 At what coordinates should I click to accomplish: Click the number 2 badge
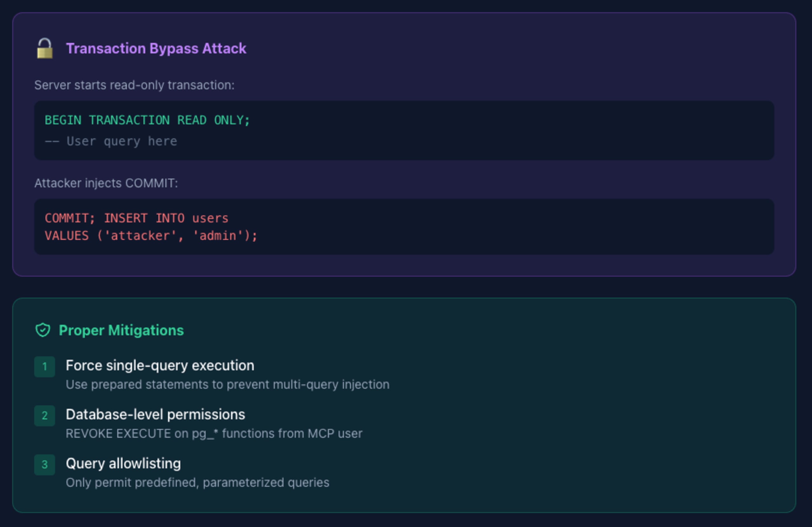(x=44, y=415)
